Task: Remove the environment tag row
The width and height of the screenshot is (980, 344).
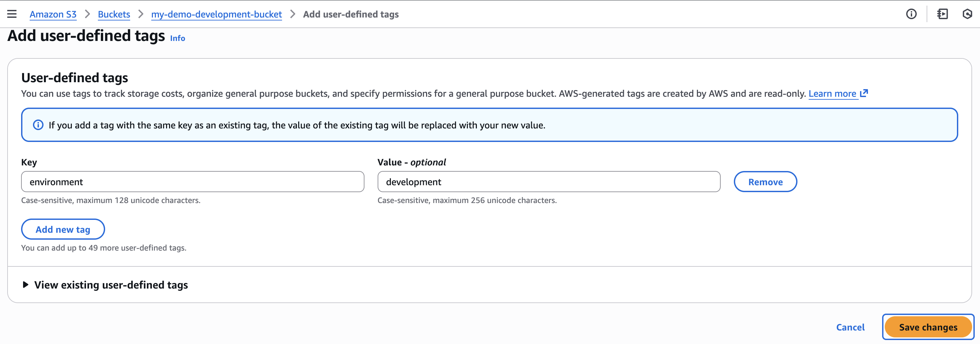Action: pyautogui.click(x=765, y=182)
